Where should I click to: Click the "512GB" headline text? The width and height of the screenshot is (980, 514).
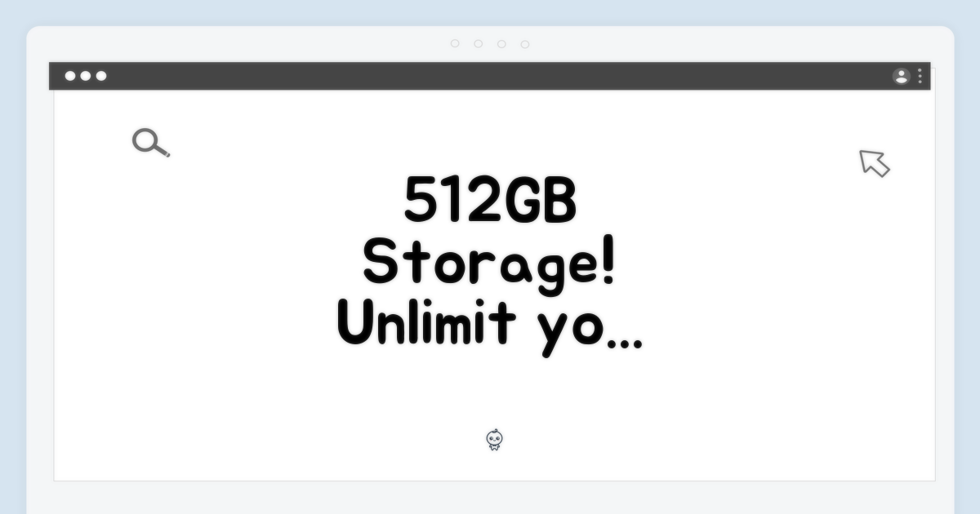[x=490, y=202]
